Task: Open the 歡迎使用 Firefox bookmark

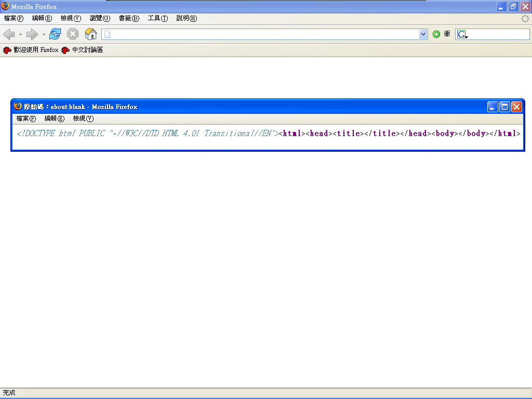Action: 31,50
